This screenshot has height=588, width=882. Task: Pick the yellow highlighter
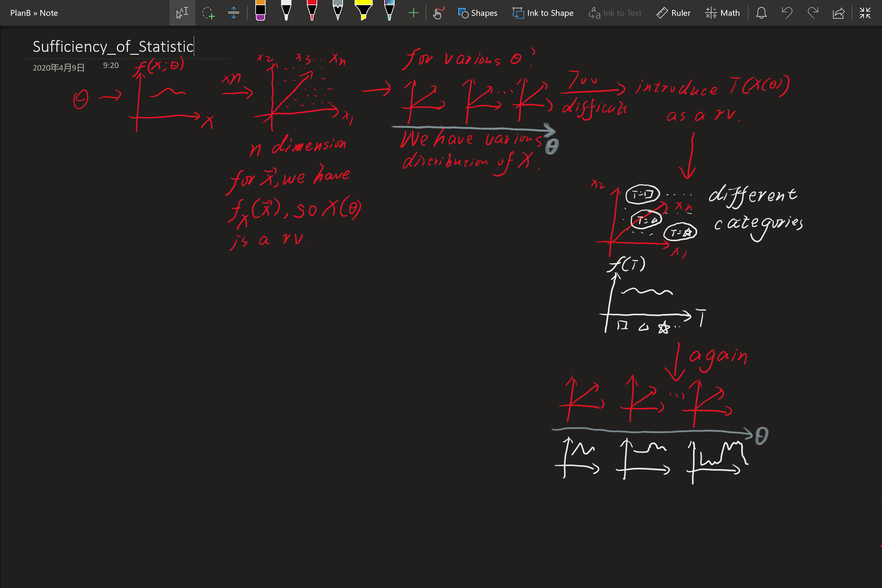coord(364,12)
